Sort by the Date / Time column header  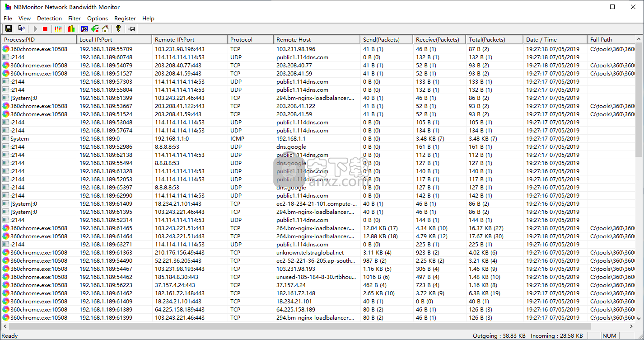pyautogui.click(x=555, y=39)
